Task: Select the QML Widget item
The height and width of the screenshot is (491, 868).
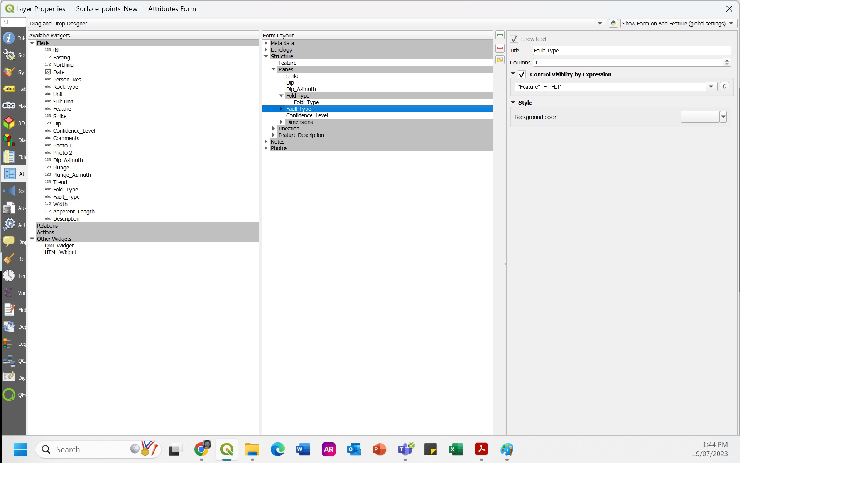Action: click(59, 245)
